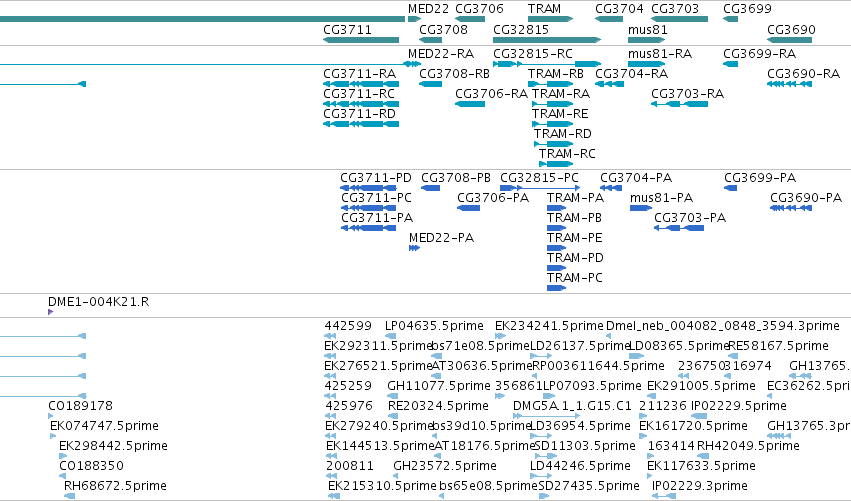851x501 pixels.
Task: Select the CG32815-PC protein
Action: click(x=539, y=178)
